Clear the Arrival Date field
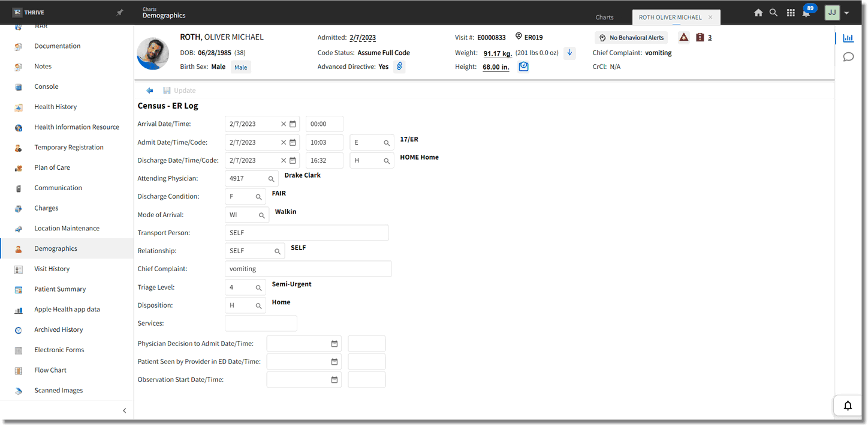The height and width of the screenshot is (426, 868). (284, 124)
